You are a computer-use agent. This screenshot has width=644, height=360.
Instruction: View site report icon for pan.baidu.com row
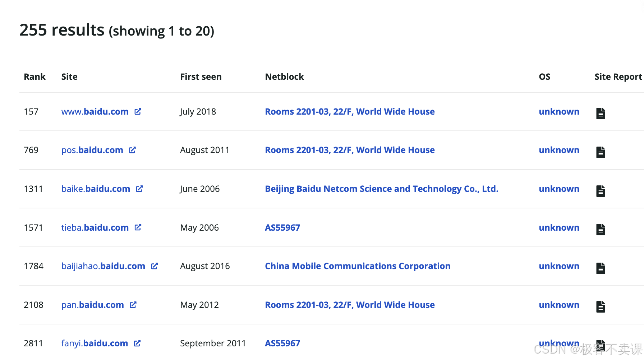pyautogui.click(x=601, y=306)
